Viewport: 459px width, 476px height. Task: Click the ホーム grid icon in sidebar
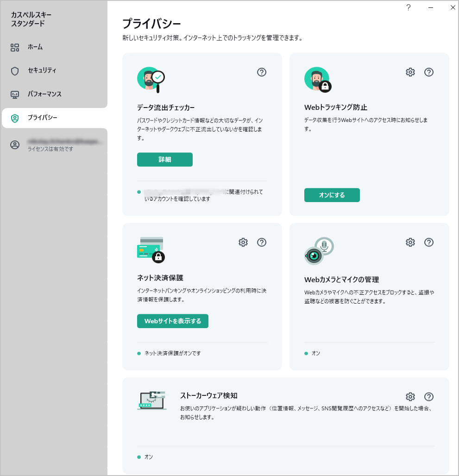pyautogui.click(x=15, y=47)
